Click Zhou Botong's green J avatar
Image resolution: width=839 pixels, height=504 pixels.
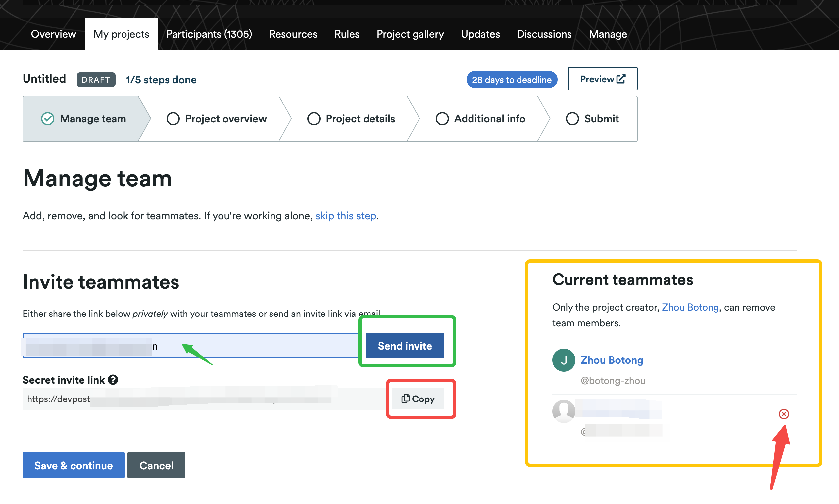tap(563, 360)
